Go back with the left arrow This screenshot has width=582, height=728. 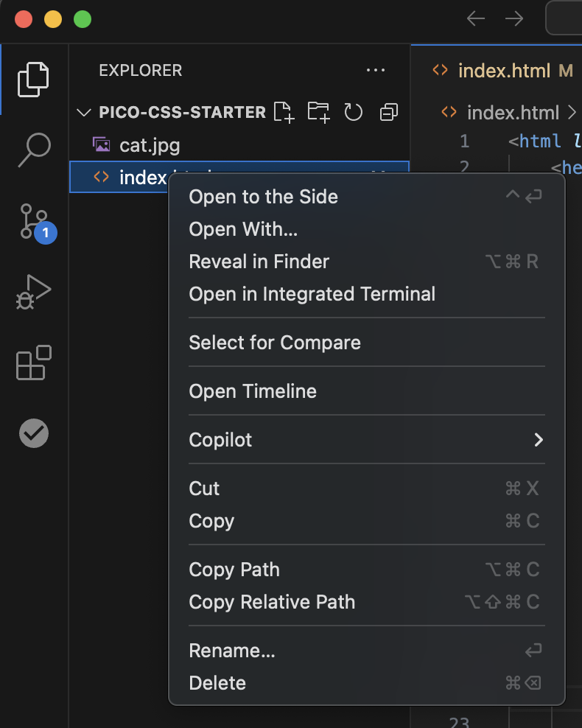pos(476,19)
